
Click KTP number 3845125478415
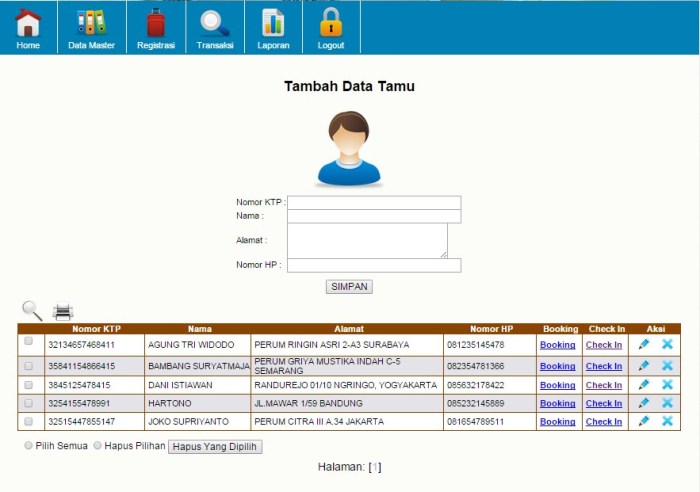point(79,385)
